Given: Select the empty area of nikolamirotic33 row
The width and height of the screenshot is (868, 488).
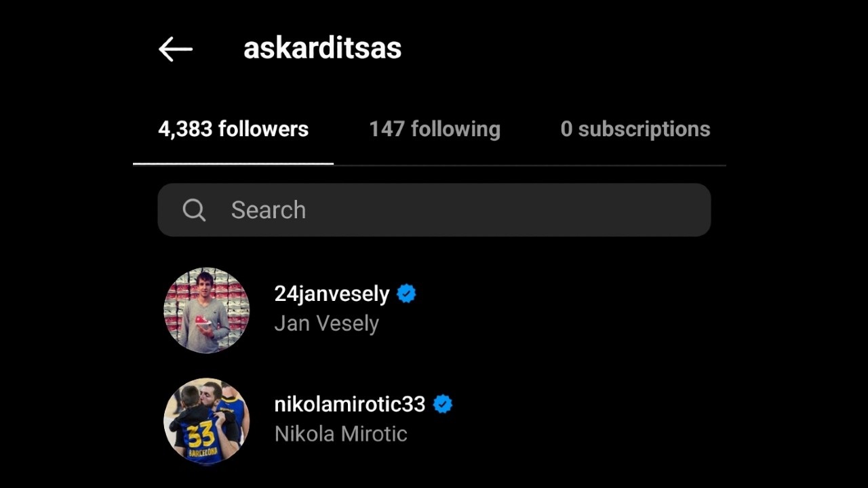Looking at the screenshot, I should [x=583, y=421].
